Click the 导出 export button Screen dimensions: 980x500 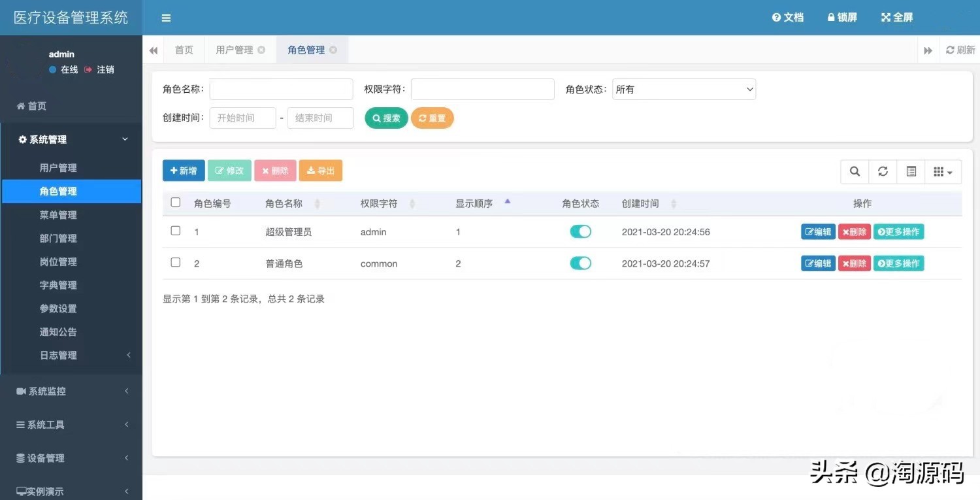coord(320,171)
